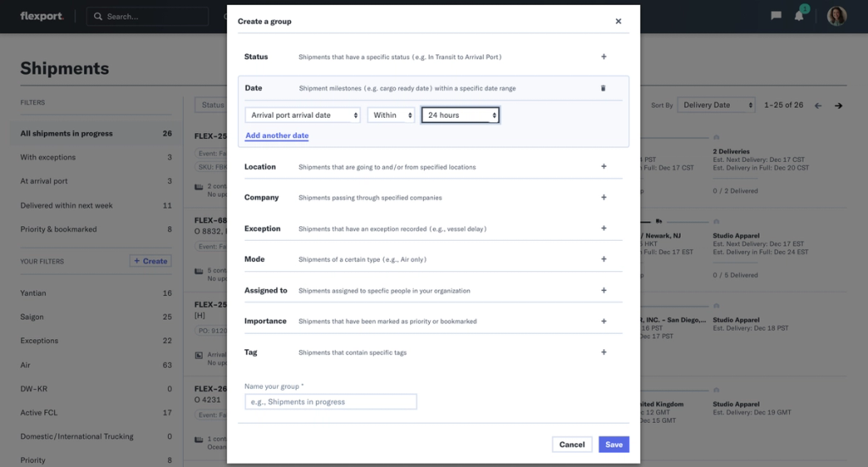Viewport: 868px width, 467px height.
Task: Open the messages chat icon
Action: click(x=776, y=15)
